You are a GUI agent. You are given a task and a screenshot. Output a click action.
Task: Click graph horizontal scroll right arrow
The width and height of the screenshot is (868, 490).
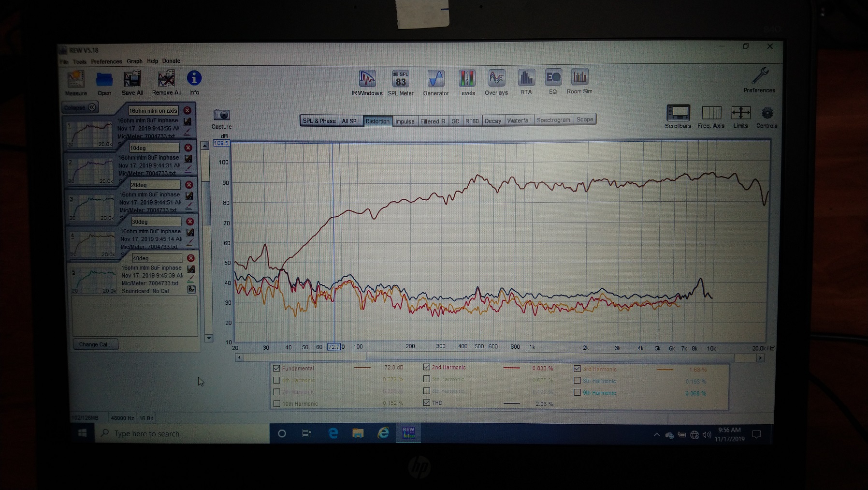[760, 358]
